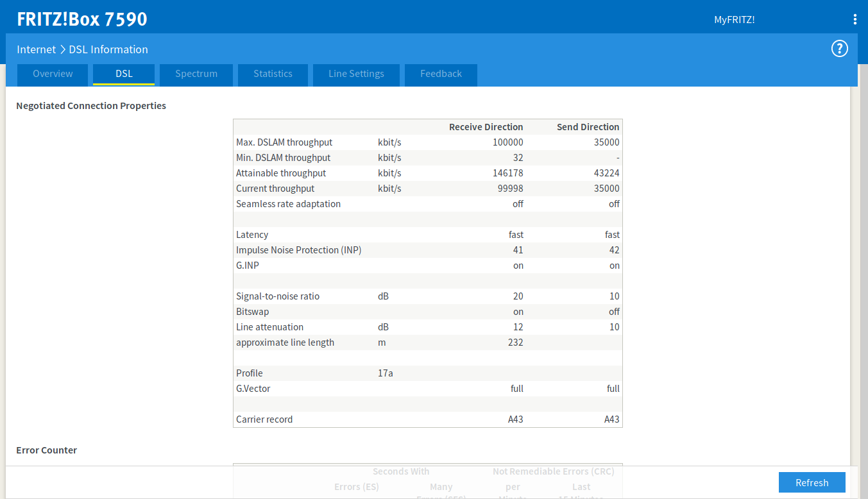The image size is (868, 499).
Task: Click the FRITZ!Box 7590 logo title
Action: pos(82,19)
